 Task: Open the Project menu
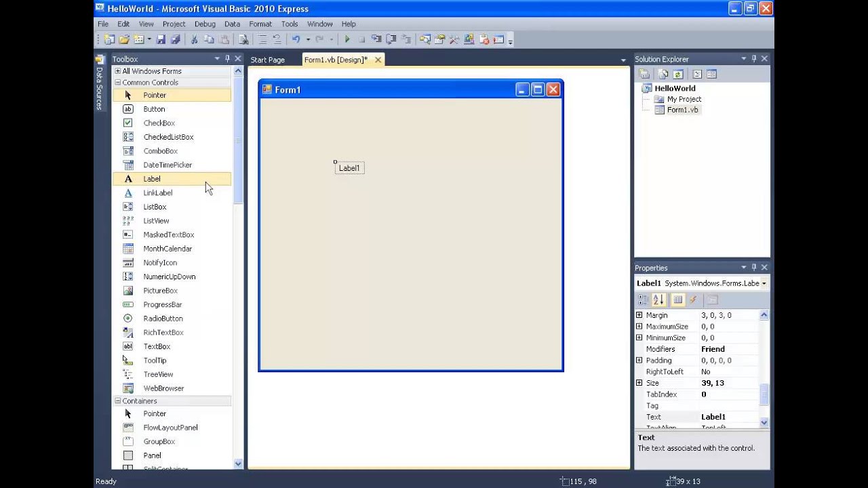click(174, 24)
